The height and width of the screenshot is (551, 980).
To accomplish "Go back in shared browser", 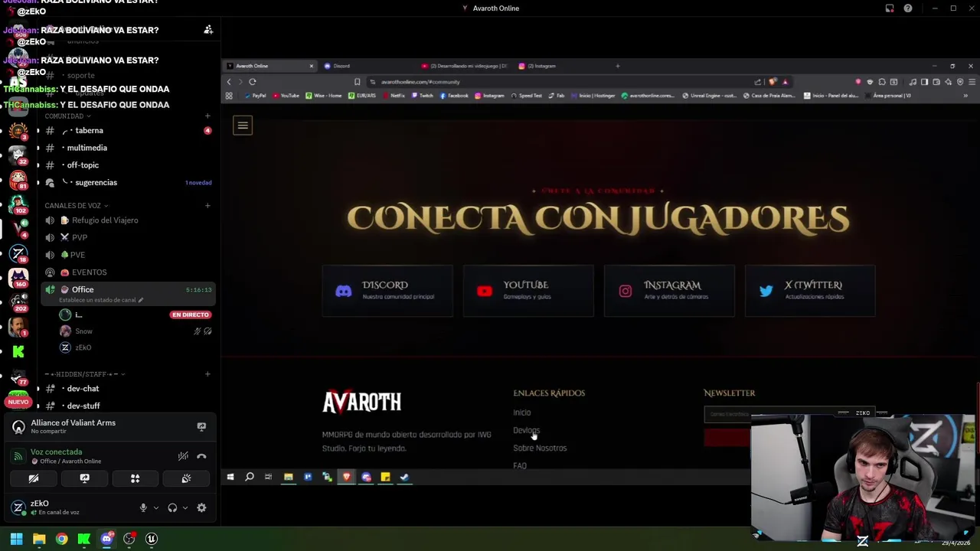I will (229, 82).
